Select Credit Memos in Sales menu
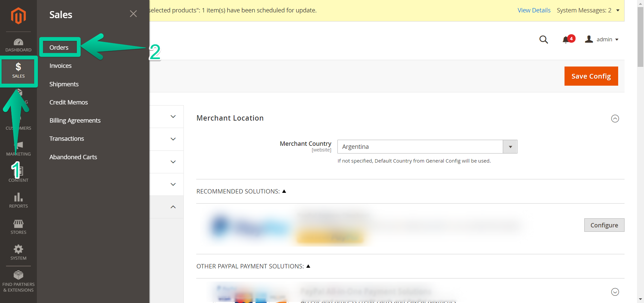644x303 pixels. (x=68, y=102)
